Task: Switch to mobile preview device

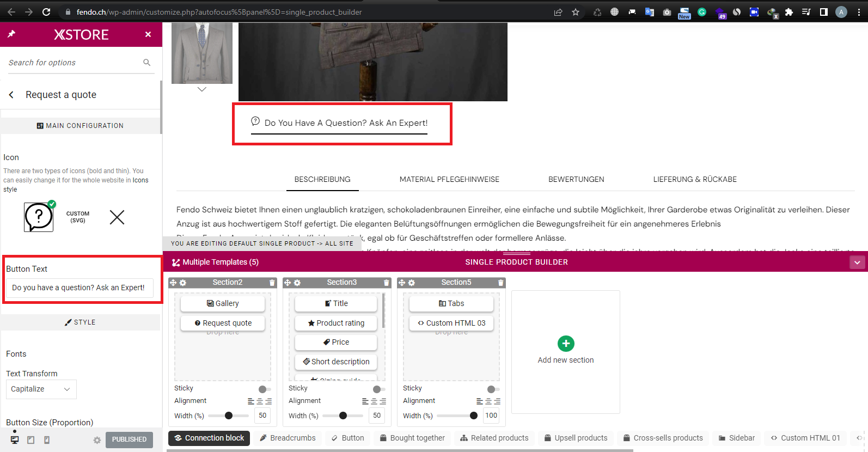Action: coord(47,439)
